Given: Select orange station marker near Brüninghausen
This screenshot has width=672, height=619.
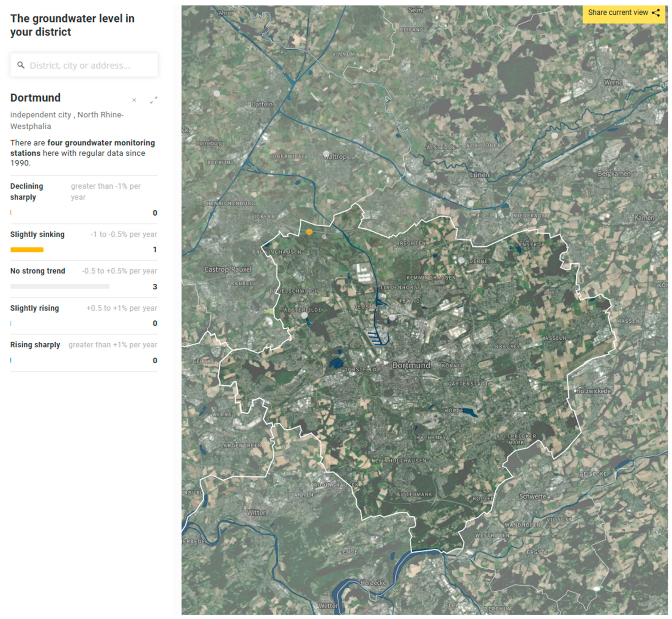Looking at the screenshot, I should coord(309,232).
